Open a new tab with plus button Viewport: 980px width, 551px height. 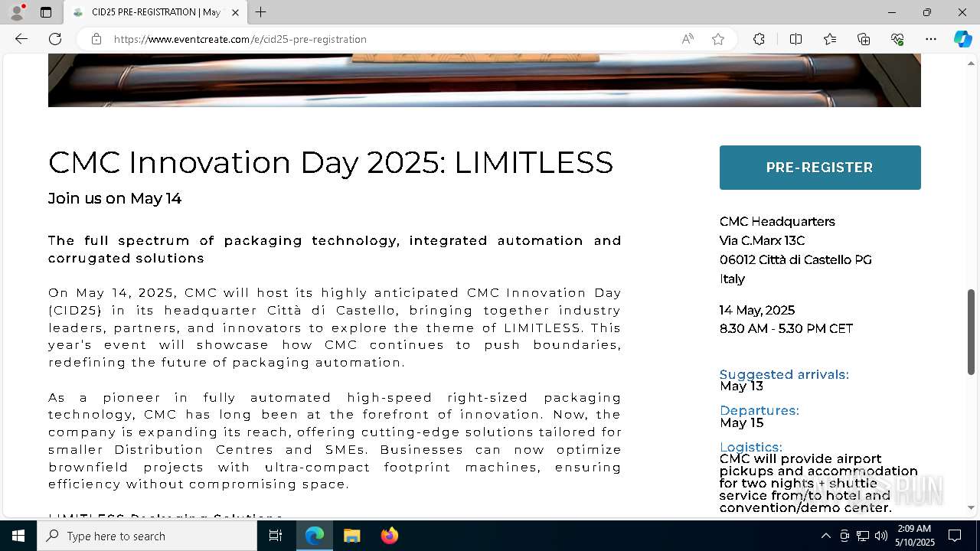(261, 12)
